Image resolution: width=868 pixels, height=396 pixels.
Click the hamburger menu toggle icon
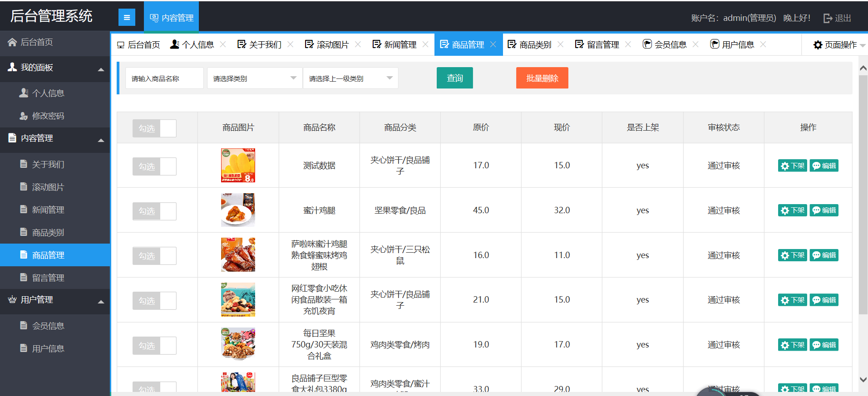pyautogui.click(x=127, y=18)
